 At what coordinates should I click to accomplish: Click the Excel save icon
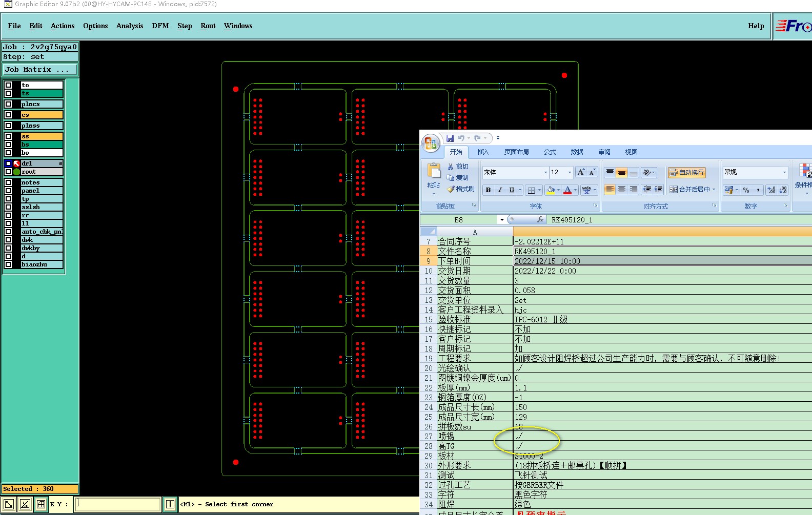450,138
